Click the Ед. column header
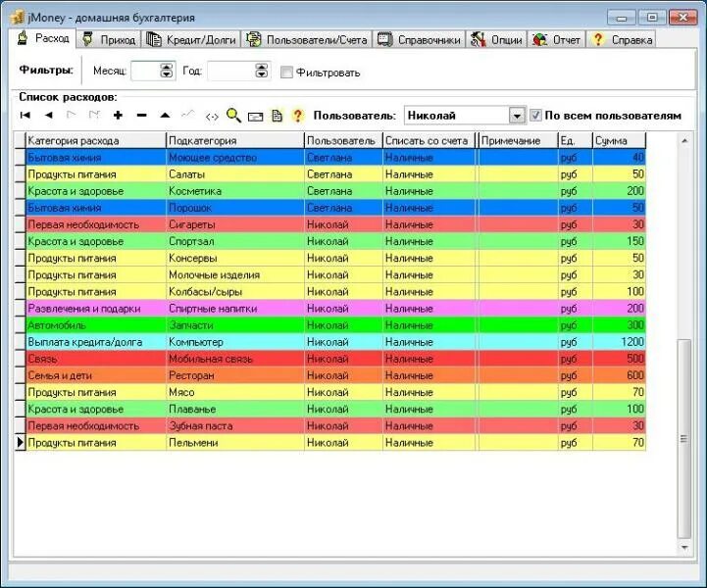Viewport: 707px width, 588px height. point(576,140)
